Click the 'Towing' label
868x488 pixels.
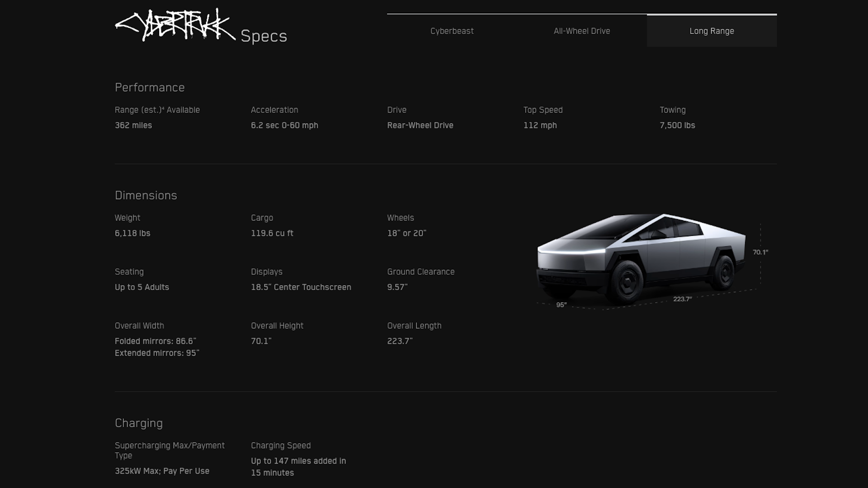coord(672,110)
